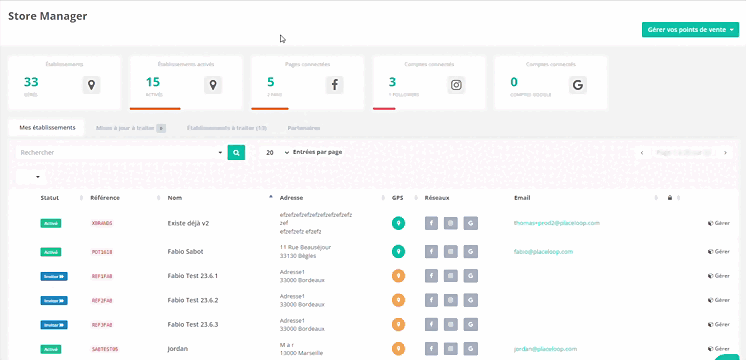The image size is (746, 360).
Task: Click the X8RANDS reference code
Action: click(102, 223)
